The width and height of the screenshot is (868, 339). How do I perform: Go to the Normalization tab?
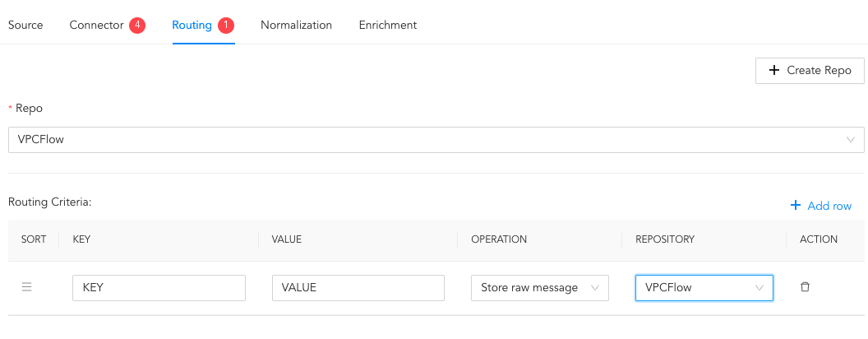[x=296, y=25]
